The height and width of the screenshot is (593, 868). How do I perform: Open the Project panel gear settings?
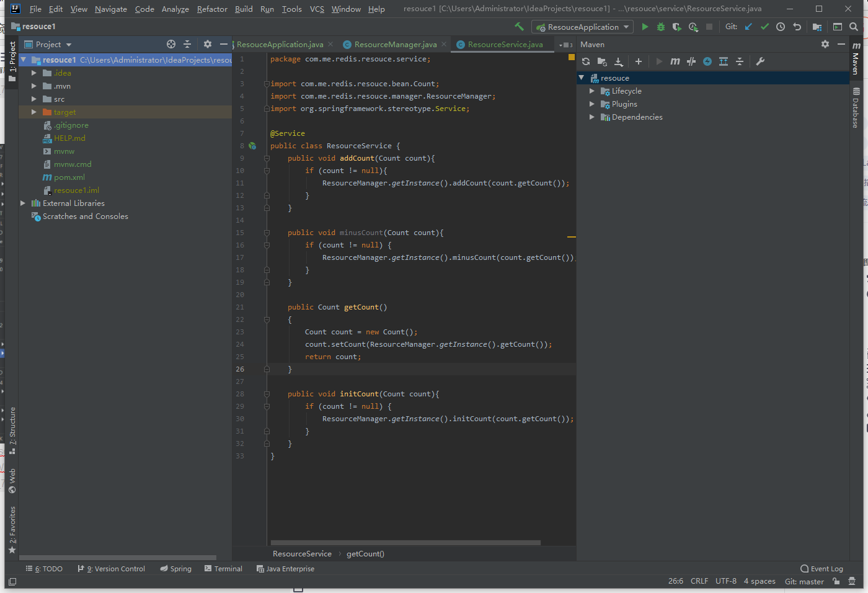pos(208,44)
